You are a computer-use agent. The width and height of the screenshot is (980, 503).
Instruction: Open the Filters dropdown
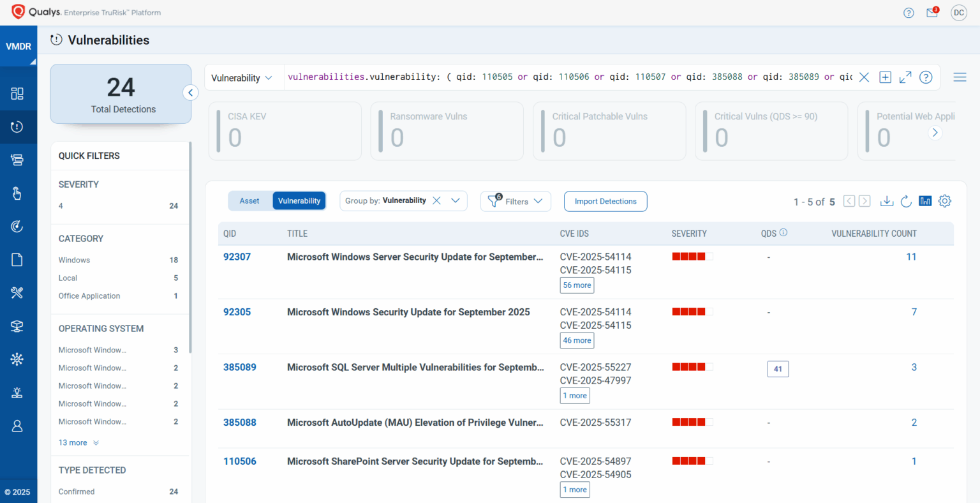516,201
